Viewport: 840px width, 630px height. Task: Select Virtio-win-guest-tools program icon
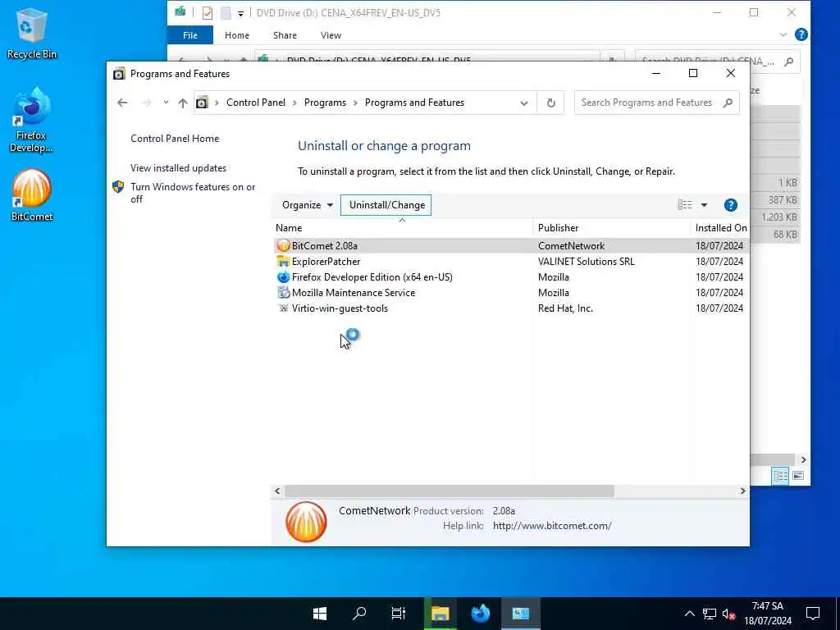pos(283,308)
